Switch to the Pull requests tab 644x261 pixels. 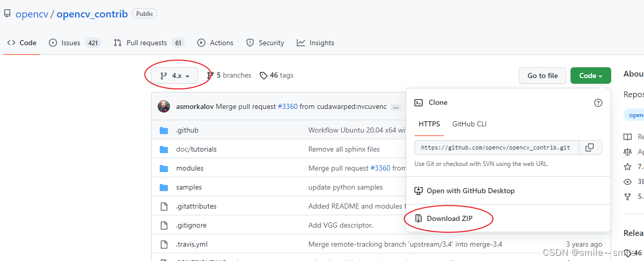pyautogui.click(x=149, y=43)
